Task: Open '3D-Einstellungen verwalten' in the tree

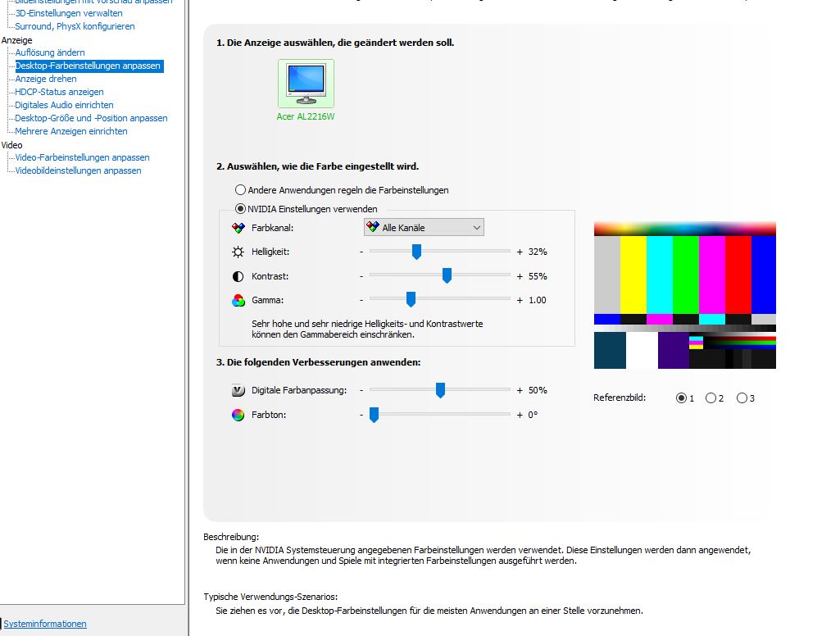Action: (x=69, y=13)
